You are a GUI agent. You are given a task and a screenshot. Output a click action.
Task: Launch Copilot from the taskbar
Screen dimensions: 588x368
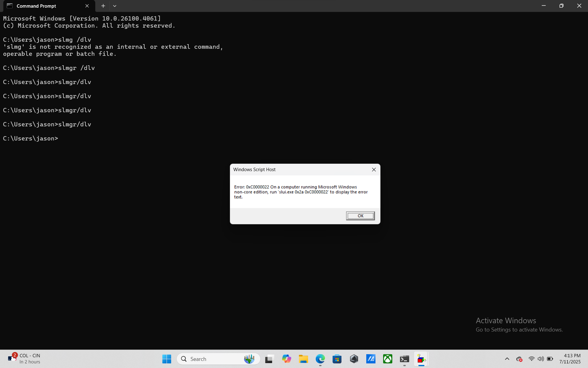coord(286,359)
